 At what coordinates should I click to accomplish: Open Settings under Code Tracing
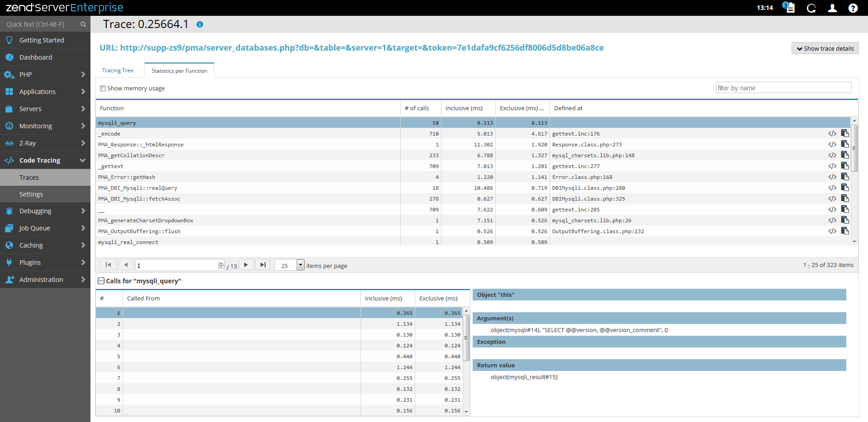coord(31,194)
